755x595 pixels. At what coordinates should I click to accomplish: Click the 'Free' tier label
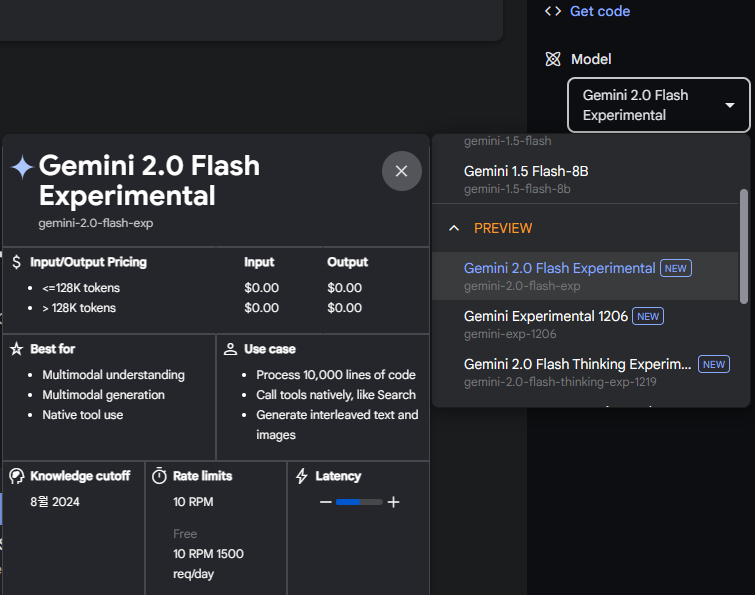coord(185,534)
